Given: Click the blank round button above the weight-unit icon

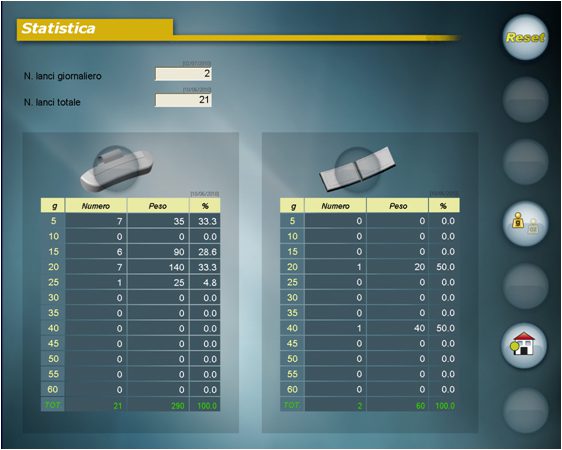Looking at the screenshot, I should [x=525, y=162].
